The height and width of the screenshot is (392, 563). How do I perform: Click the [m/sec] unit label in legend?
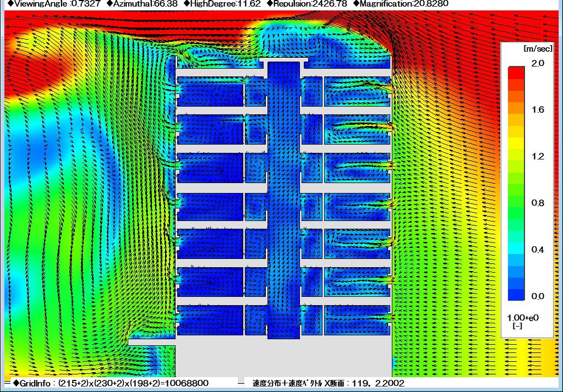[538, 48]
